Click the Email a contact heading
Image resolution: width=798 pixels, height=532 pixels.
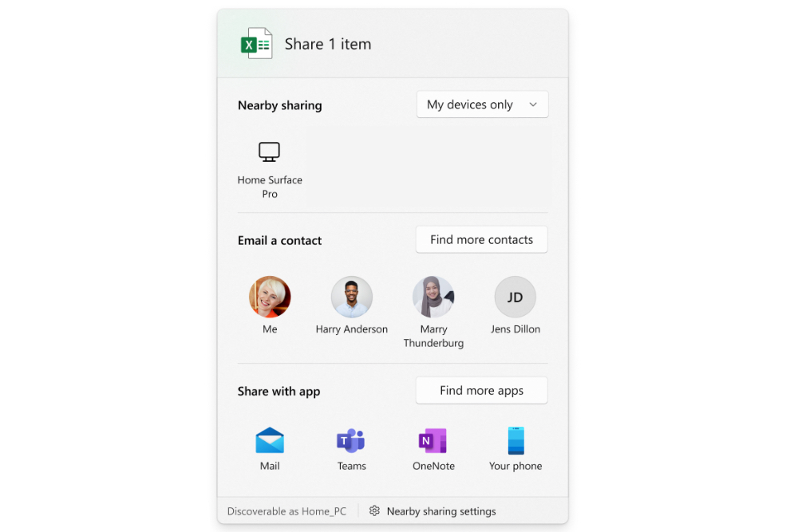click(x=279, y=241)
